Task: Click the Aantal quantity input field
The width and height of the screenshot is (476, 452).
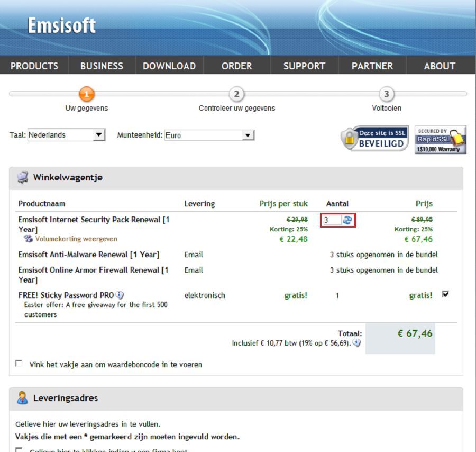Action: click(332, 220)
